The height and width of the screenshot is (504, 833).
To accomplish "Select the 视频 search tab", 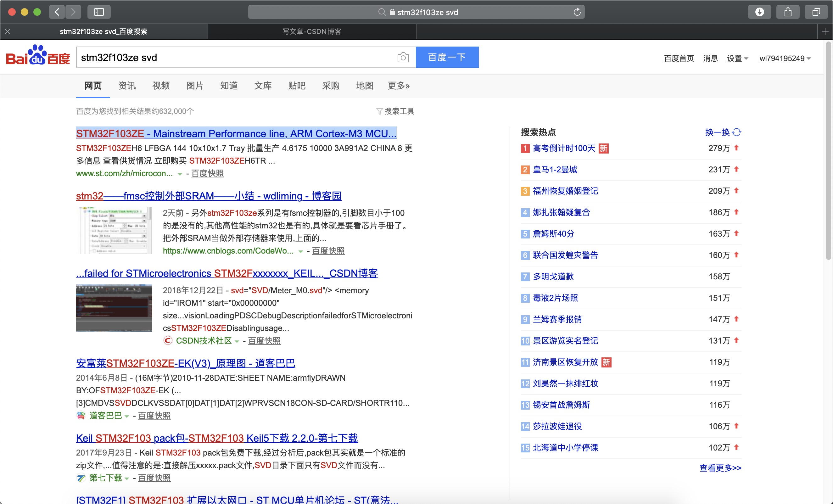I will click(x=161, y=86).
